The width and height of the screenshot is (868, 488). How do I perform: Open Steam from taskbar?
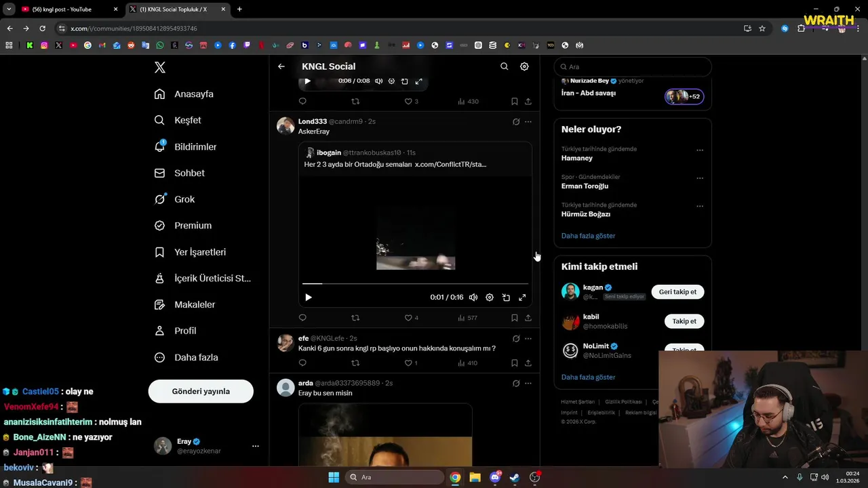tap(515, 477)
